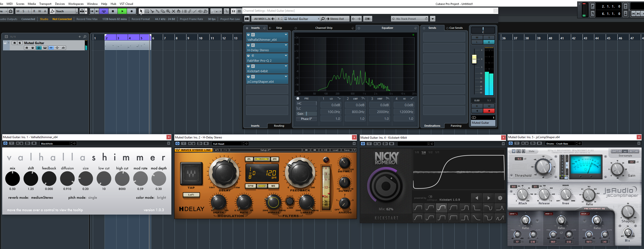
Task: Select HOST sync mode in H-Delay
Action: pyautogui.click(x=262, y=186)
